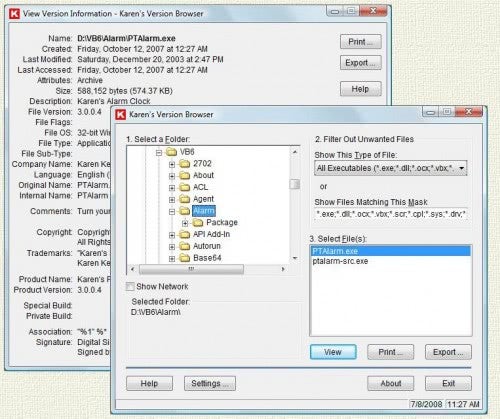500x419 pixels.
Task: Click the 2702 folder icon
Action: tap(184, 164)
